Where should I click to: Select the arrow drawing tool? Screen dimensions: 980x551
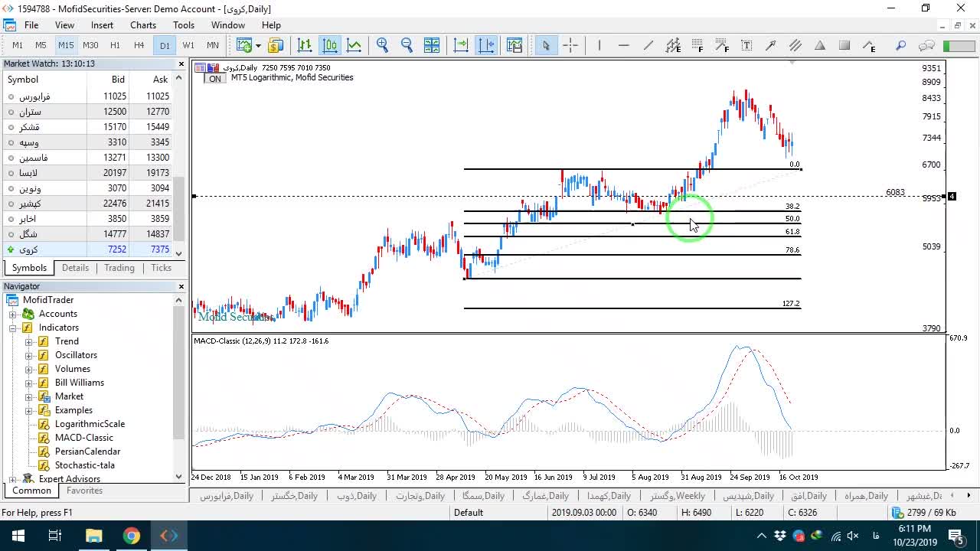click(x=771, y=45)
